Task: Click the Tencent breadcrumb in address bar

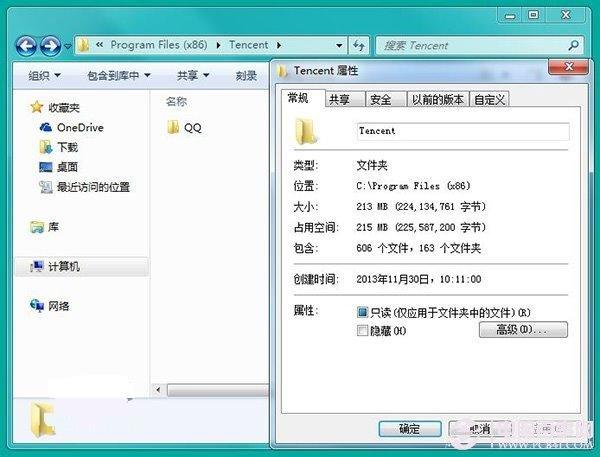Action: point(248,45)
